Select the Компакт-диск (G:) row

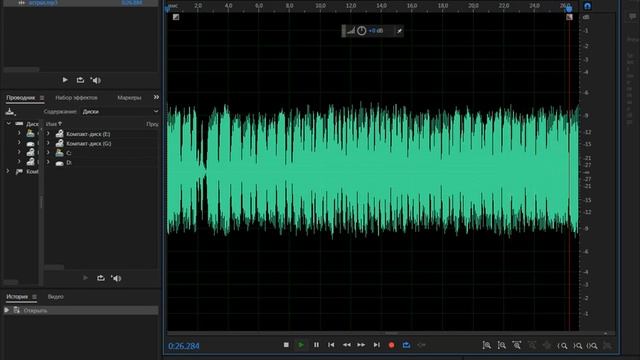point(101,143)
